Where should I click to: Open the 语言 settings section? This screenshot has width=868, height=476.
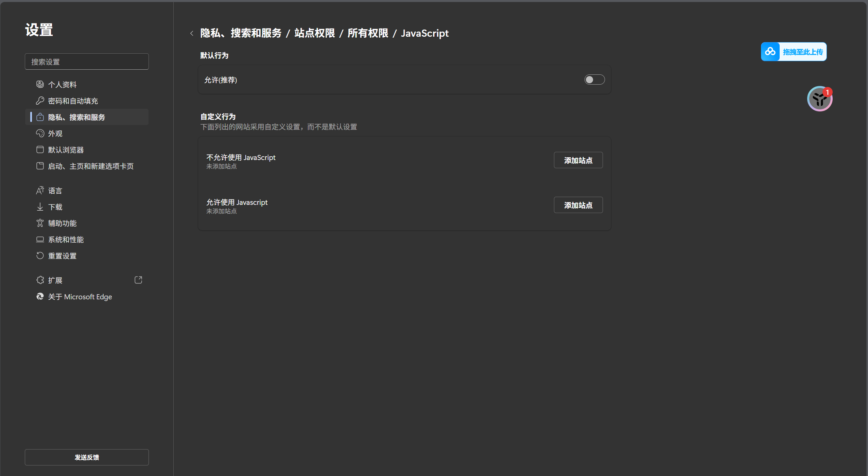(x=55, y=191)
